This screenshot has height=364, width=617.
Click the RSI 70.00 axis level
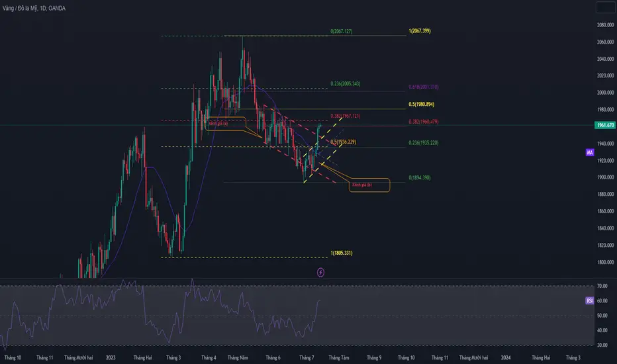(x=602, y=286)
